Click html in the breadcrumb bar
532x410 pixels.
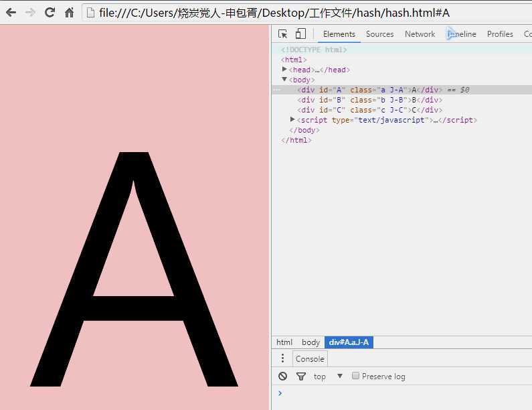tap(284, 342)
